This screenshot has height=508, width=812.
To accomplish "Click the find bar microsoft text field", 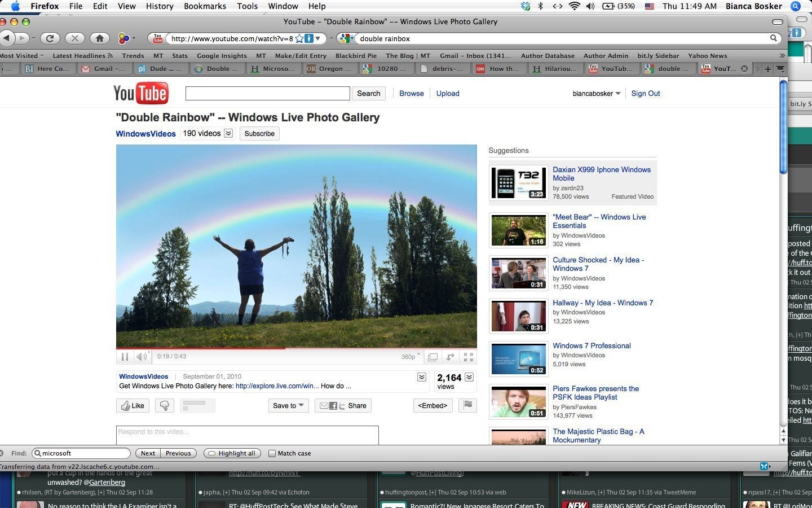I will (x=81, y=453).
